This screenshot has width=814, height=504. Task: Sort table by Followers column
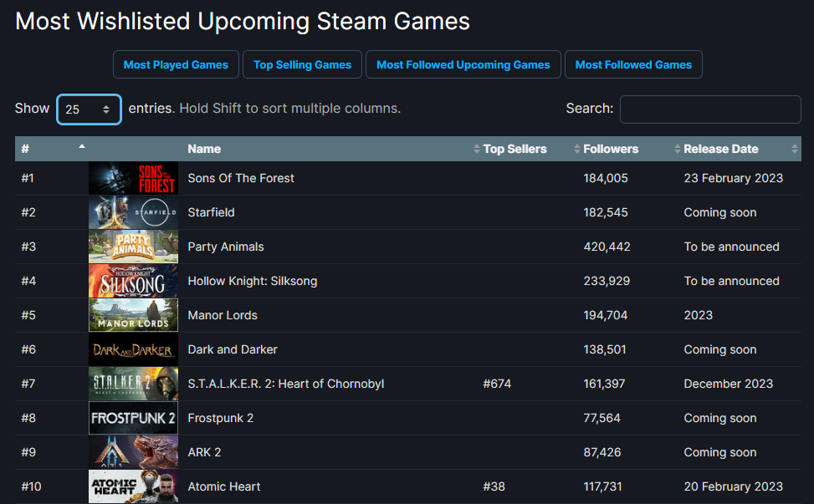pyautogui.click(x=611, y=149)
